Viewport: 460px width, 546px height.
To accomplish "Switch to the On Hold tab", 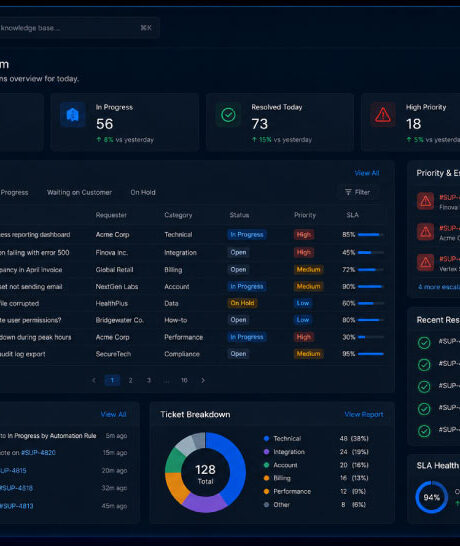I will (x=143, y=192).
